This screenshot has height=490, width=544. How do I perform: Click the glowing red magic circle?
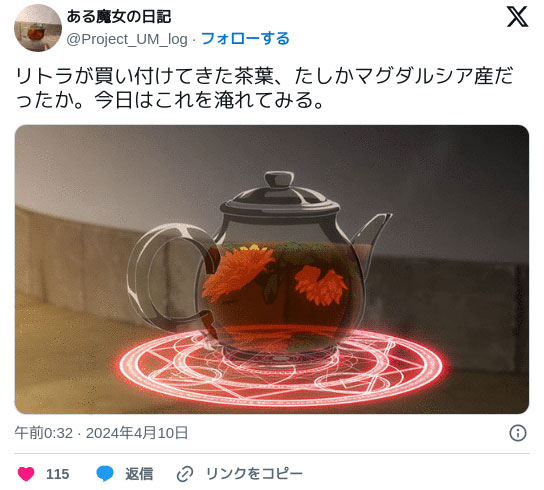(281, 369)
